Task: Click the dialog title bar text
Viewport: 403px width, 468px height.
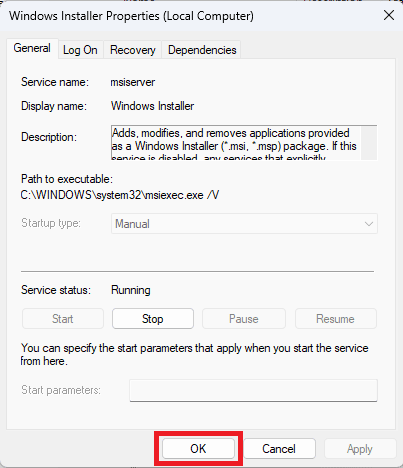Action: pos(131,16)
